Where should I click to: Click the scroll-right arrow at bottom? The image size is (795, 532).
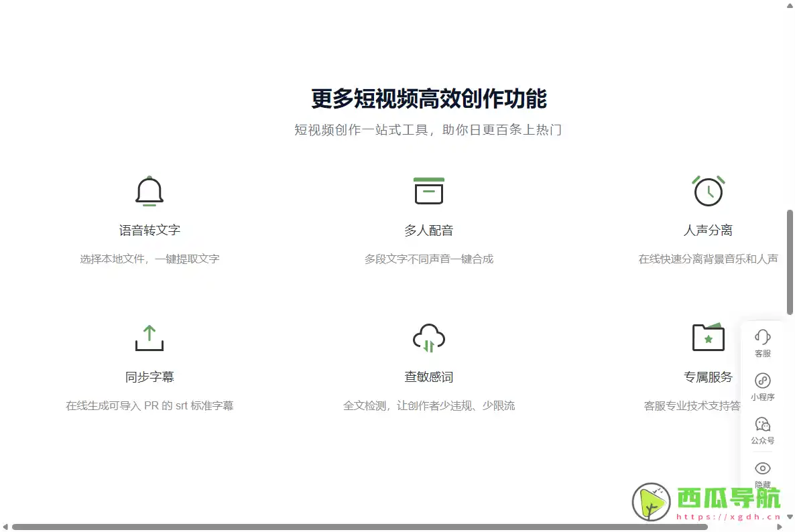click(x=780, y=527)
